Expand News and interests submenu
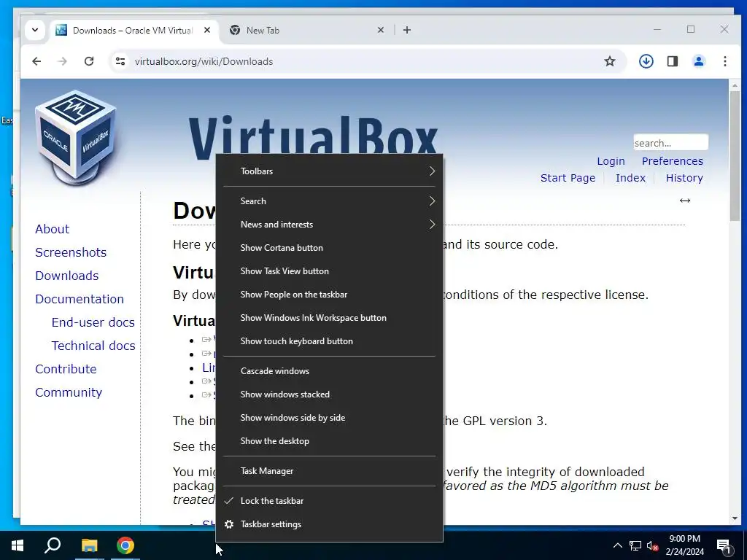Screen dimensions: 747x560 pos(329,225)
